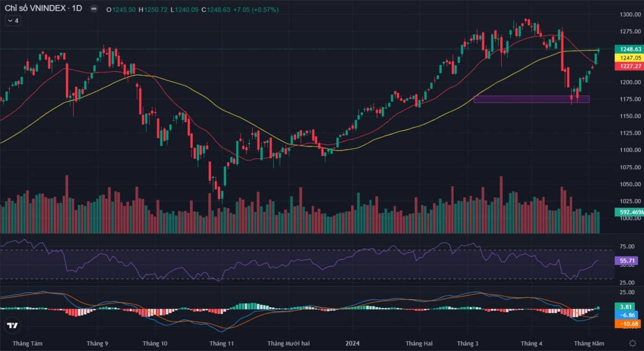Click the +7.05 (+0.57%) change value
This screenshot has width=644, height=351.
[x=257, y=10]
